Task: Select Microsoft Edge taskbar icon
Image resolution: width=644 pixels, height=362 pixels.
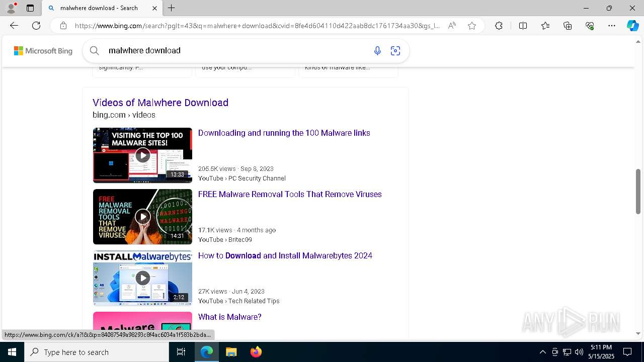Action: click(x=207, y=352)
